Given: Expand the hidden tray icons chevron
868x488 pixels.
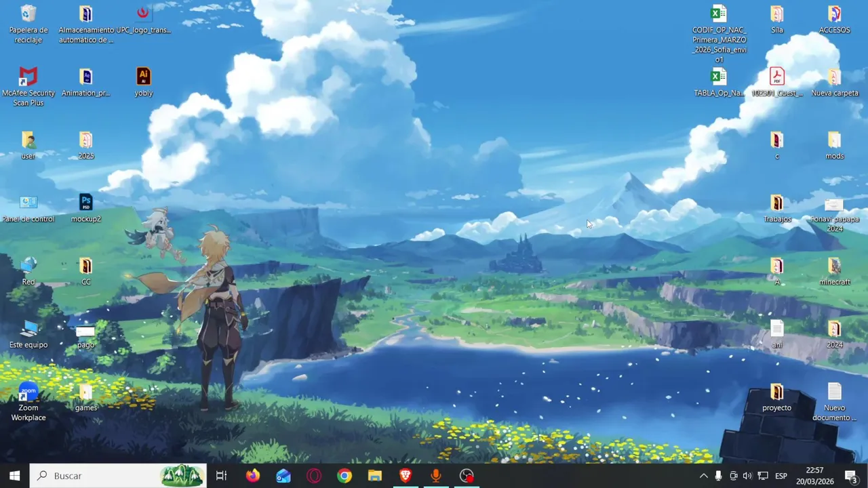Looking at the screenshot, I should click(x=703, y=476).
